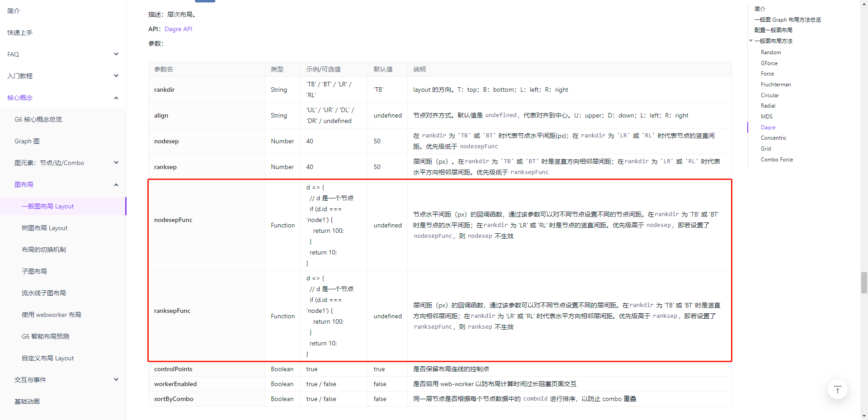Open the Radial layout entry
868x420 pixels.
pos(768,105)
